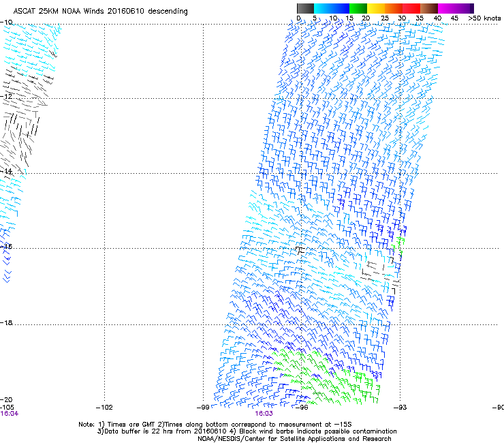
Task: Click the "15" knots legend label
Action: pos(349,18)
